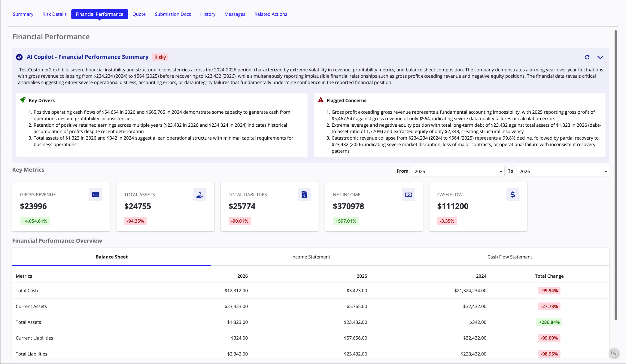Click the Net Income banknote icon

coord(409,195)
